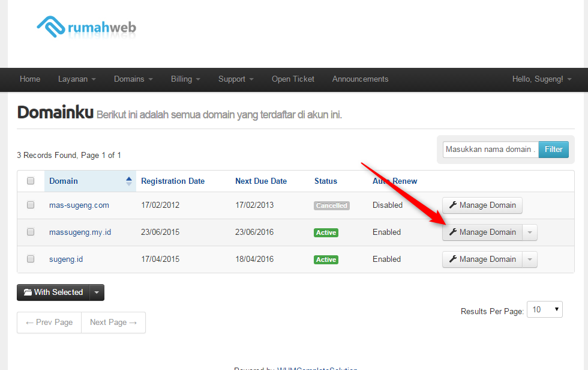
Task: Click the Disabled auto renew value
Action: (388, 205)
